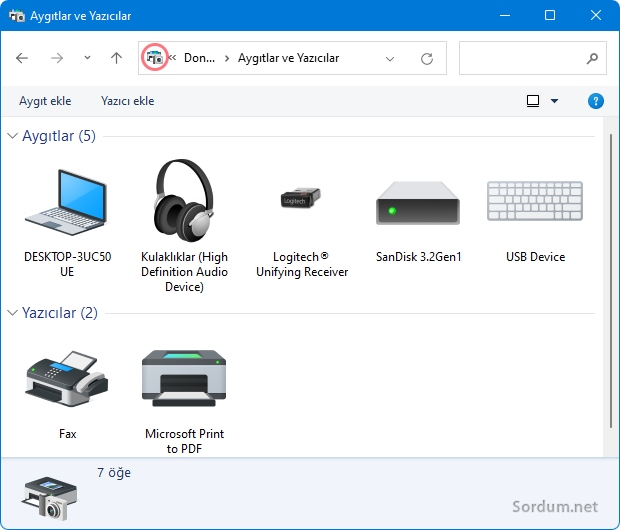The height and width of the screenshot is (530, 620).
Task: Click the SanDisk 3.2Gen1 label
Action: tap(418, 257)
